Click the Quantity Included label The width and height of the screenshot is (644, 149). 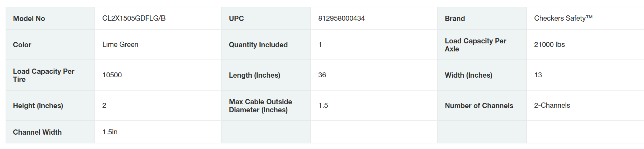tap(258, 45)
